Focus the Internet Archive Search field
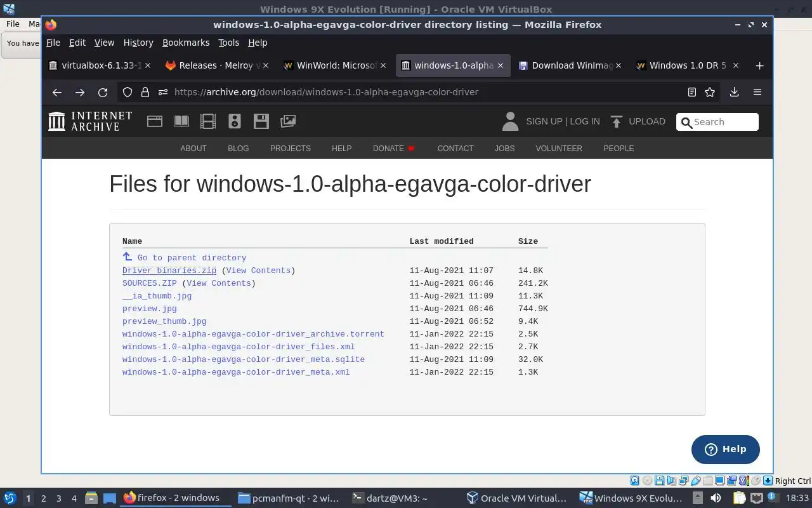The image size is (812, 508). click(717, 122)
